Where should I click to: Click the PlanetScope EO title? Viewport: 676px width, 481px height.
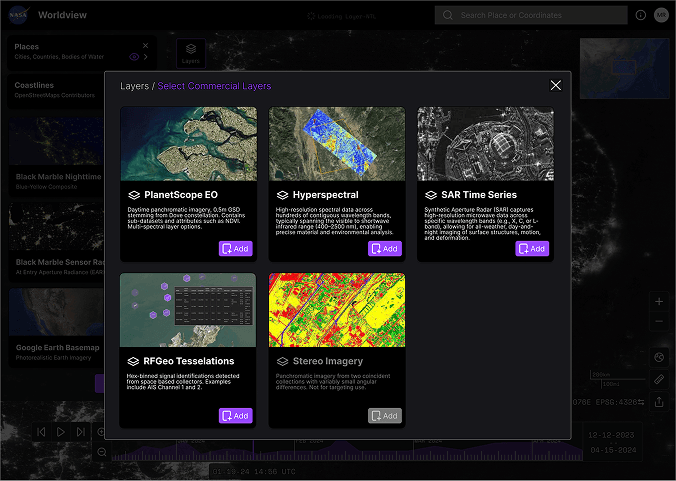pos(181,195)
